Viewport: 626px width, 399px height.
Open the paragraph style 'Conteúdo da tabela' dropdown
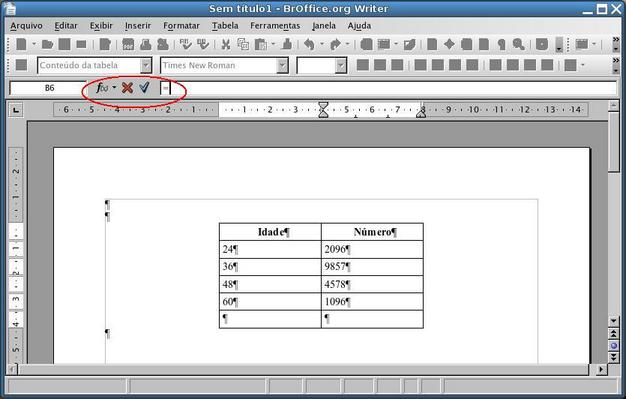tap(146, 65)
